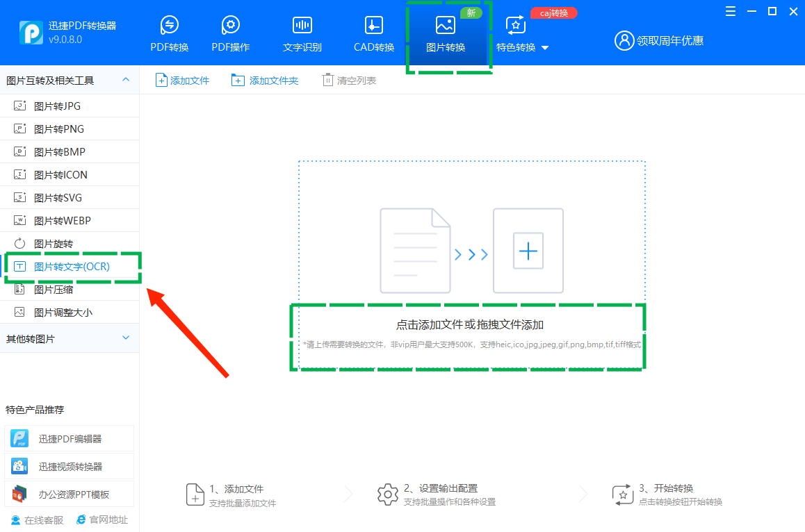Screen dimensions: 805x532
Task: Click the document illustration in drop zone
Action: coord(415,251)
